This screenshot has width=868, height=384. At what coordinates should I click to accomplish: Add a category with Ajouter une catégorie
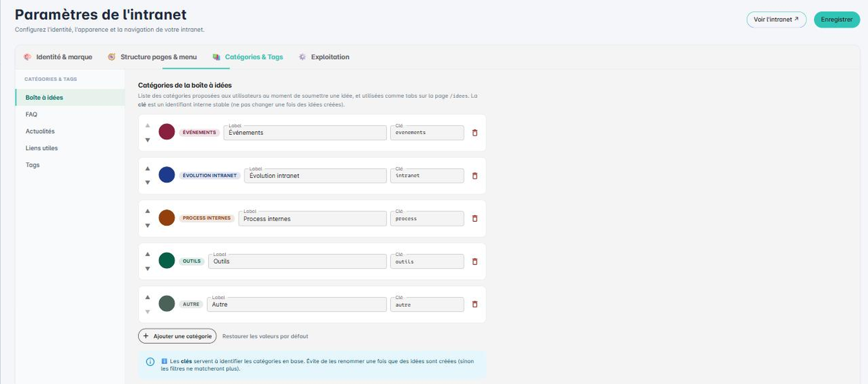point(177,336)
